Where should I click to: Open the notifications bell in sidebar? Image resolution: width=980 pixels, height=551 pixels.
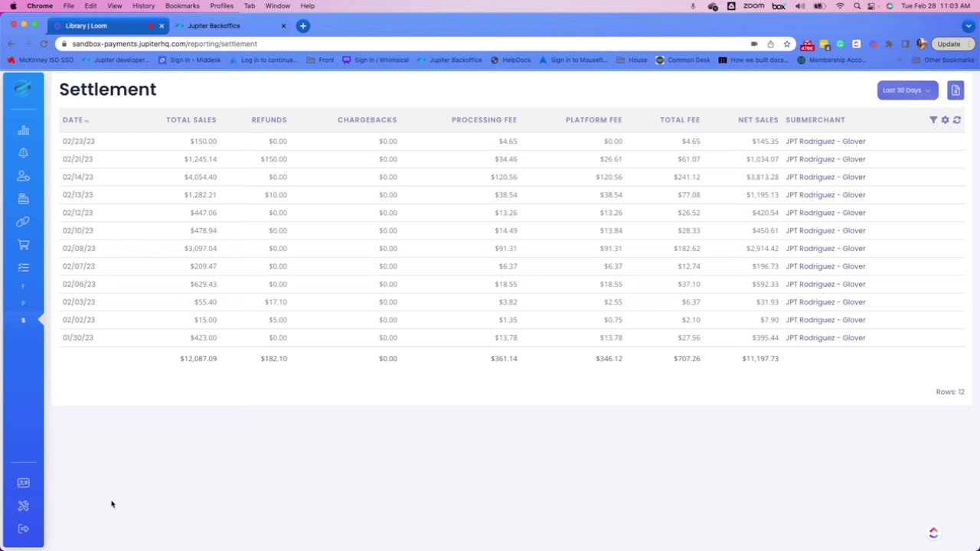[23, 153]
